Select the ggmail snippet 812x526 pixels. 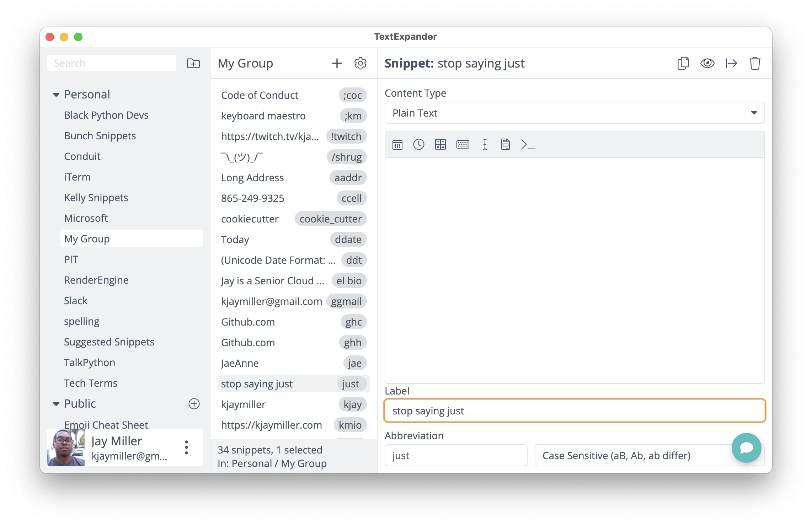294,301
